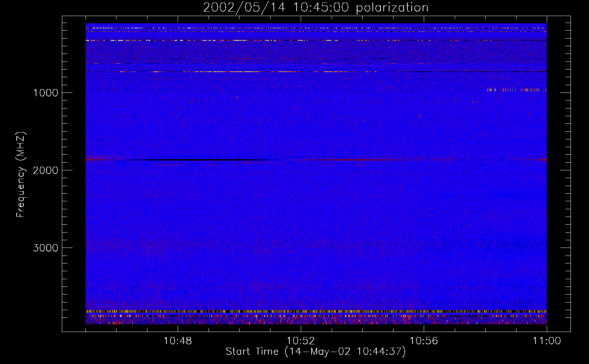Click the 11:00 time axis label
The height and width of the screenshot is (364, 589).
coord(546,341)
